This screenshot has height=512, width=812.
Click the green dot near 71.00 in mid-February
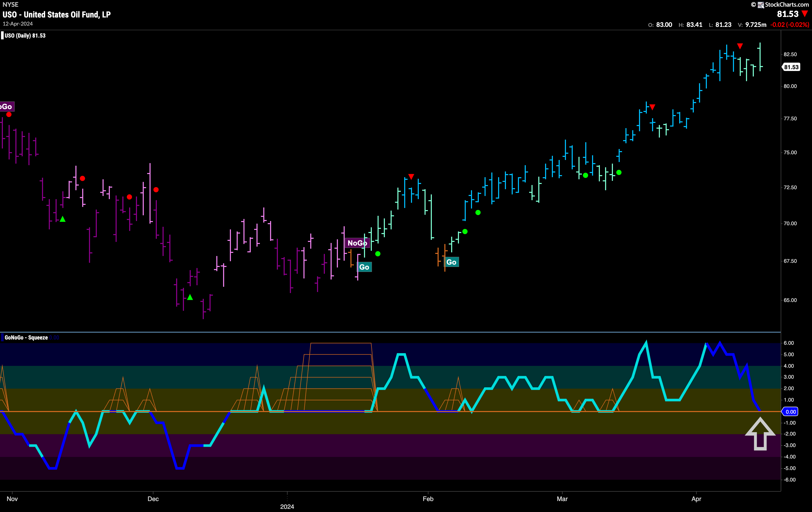point(478,212)
